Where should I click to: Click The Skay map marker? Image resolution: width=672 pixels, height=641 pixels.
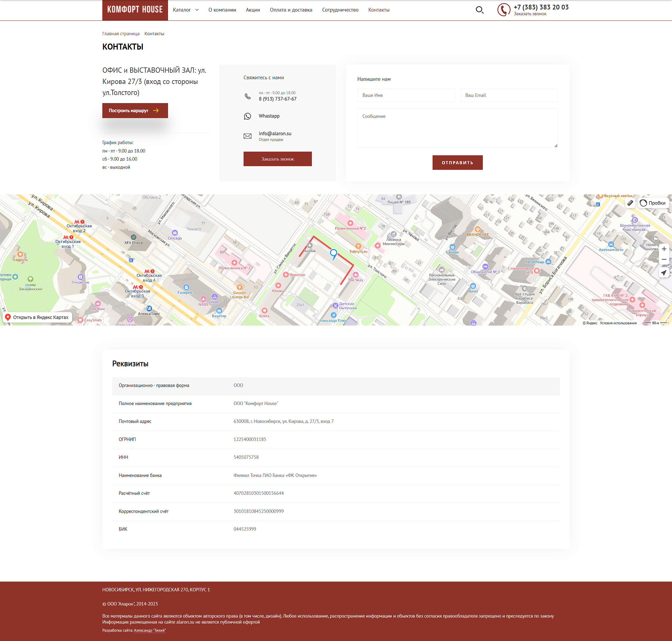[x=355, y=274]
